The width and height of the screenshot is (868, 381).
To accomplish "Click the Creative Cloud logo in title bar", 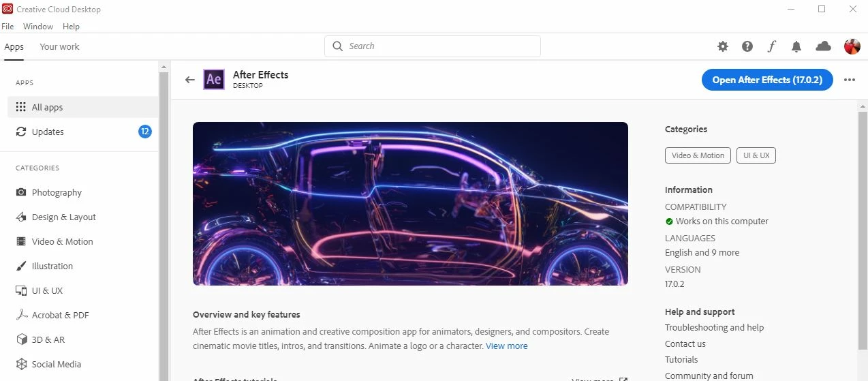I will 7,9.
